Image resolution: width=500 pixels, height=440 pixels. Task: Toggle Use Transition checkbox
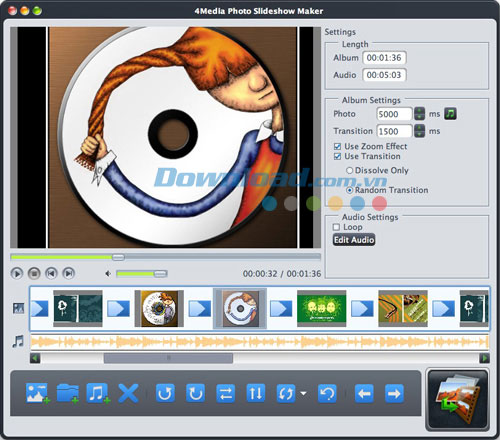click(x=337, y=156)
